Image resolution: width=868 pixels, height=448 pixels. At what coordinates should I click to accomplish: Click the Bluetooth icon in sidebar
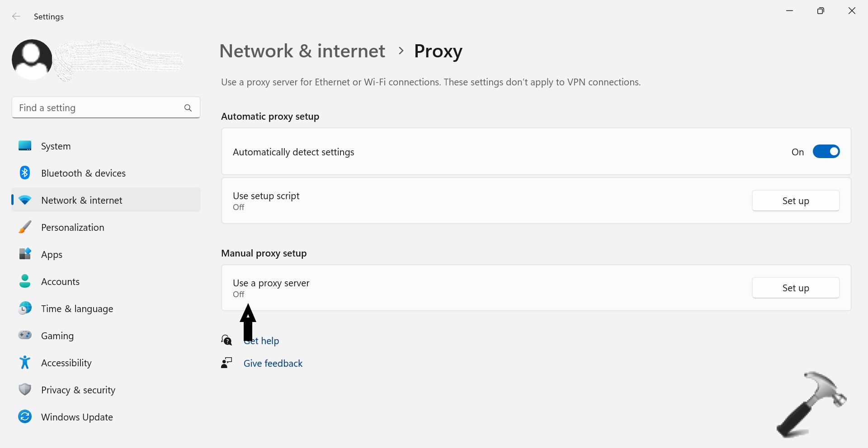point(25,173)
